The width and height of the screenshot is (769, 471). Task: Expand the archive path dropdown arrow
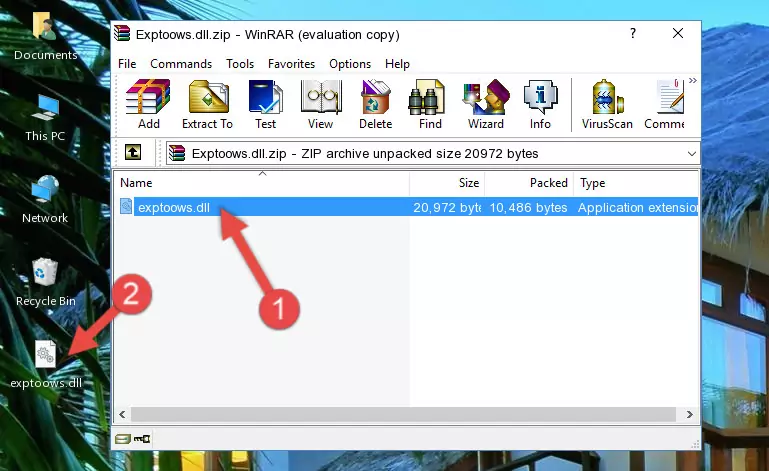692,154
